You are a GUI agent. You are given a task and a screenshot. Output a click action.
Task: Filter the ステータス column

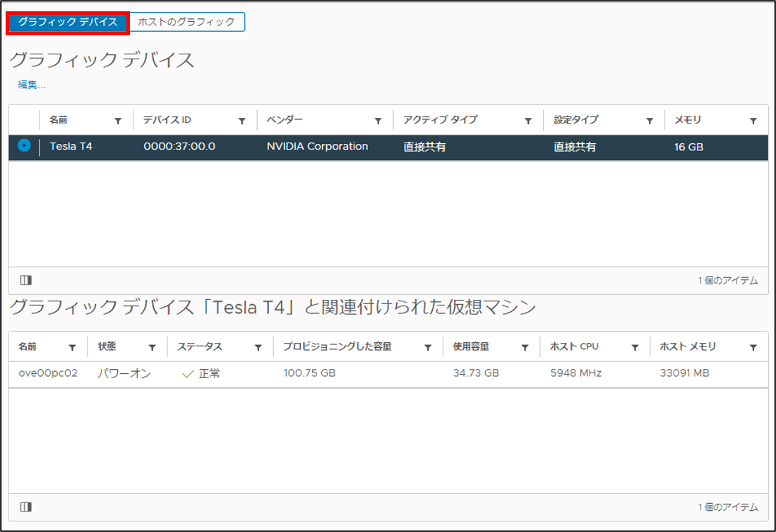click(x=258, y=348)
